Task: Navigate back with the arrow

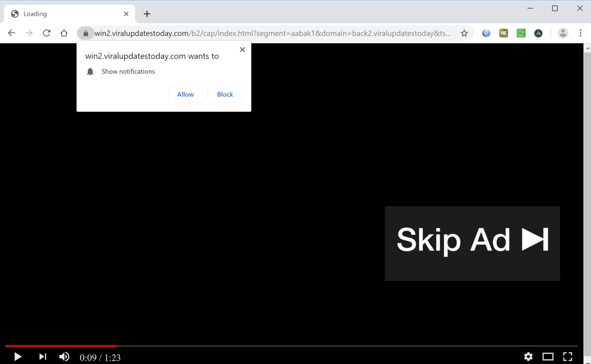Action: 11,33
